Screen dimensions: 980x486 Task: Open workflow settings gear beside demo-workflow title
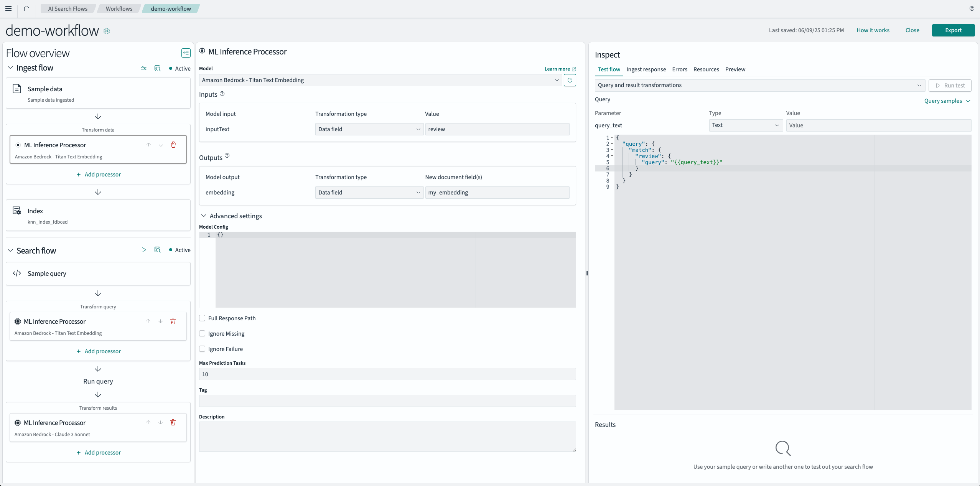point(106,31)
